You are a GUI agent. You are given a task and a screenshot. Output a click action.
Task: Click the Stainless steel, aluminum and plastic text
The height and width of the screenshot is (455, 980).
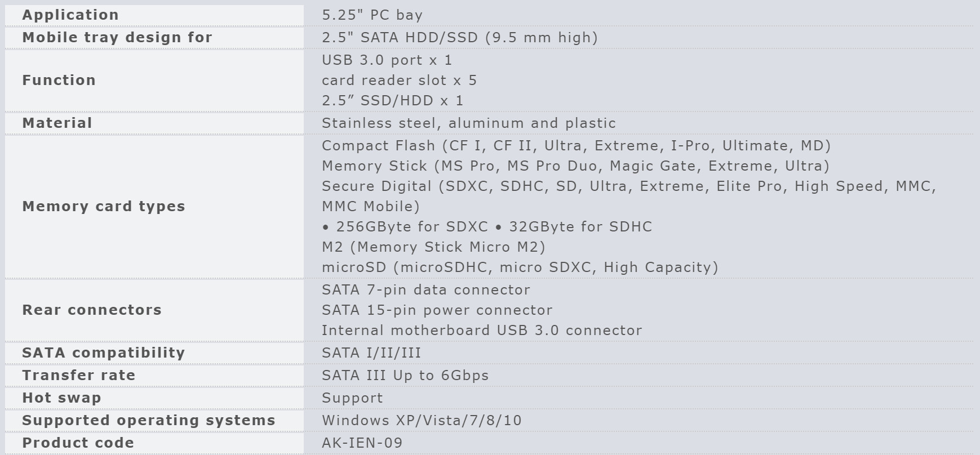click(468, 123)
